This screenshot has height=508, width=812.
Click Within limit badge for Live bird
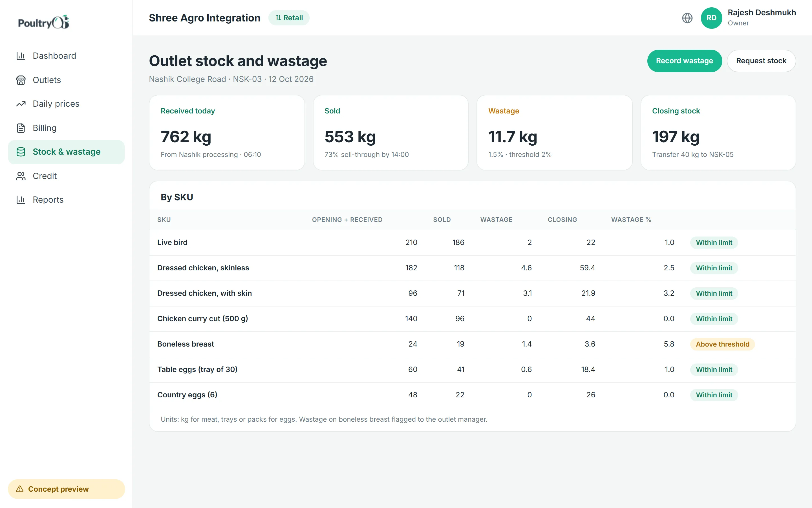(x=714, y=243)
